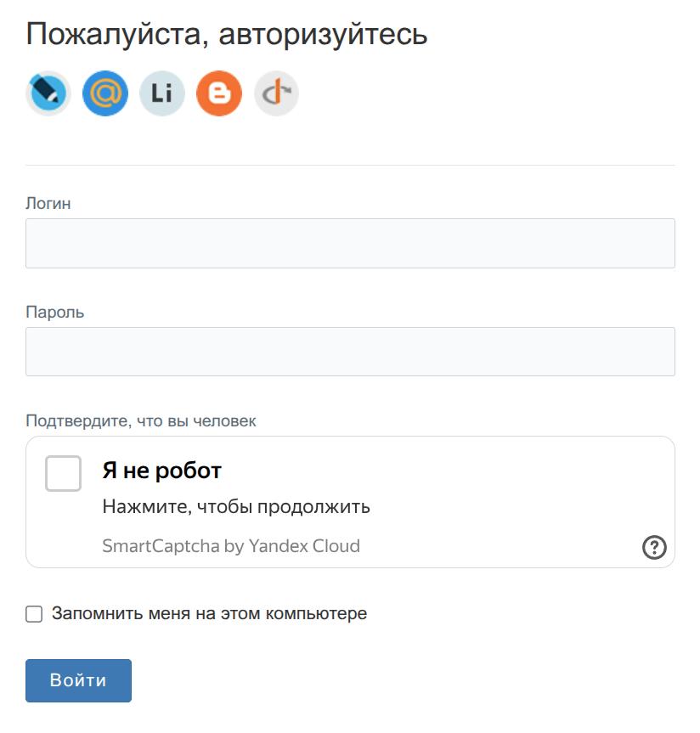Enable Запомнить меня на этом компьютере

(32, 612)
